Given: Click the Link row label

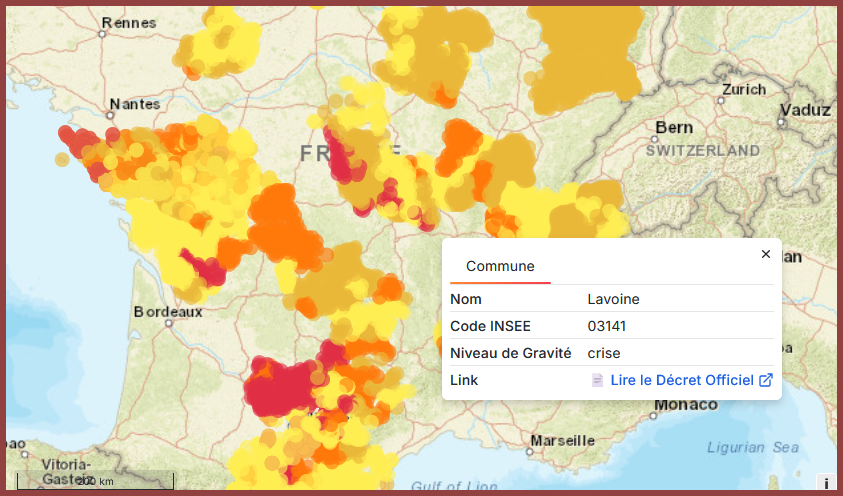Looking at the screenshot, I should (x=464, y=380).
